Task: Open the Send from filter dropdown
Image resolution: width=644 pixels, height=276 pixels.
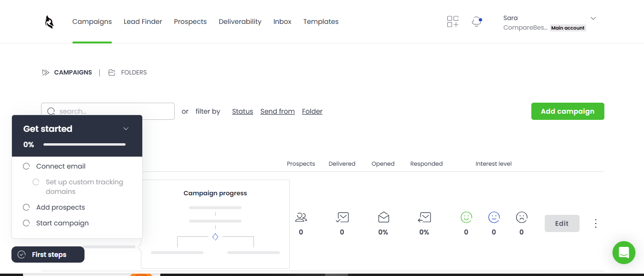Action: pos(277,111)
